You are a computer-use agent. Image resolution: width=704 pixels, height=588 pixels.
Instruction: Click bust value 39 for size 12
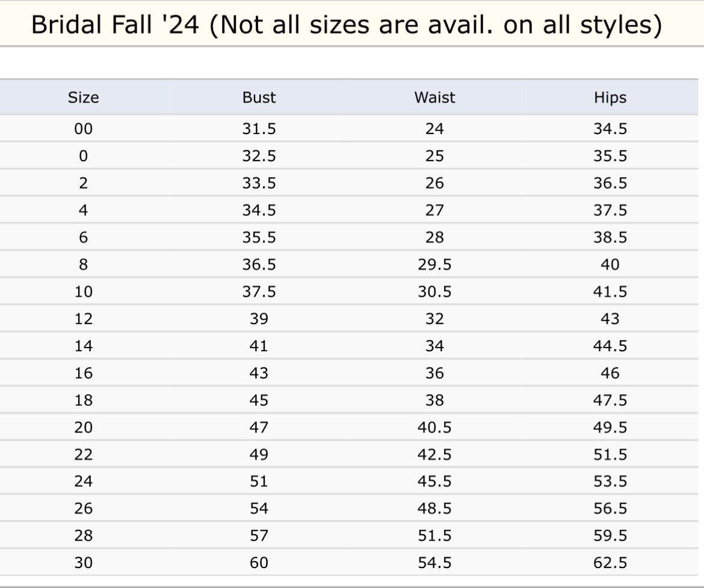(259, 319)
